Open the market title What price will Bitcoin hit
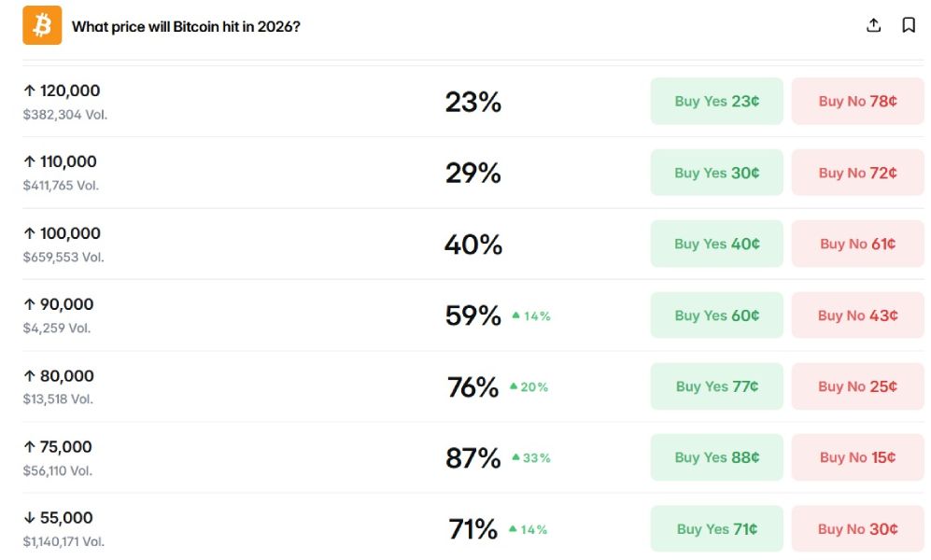 186,27
